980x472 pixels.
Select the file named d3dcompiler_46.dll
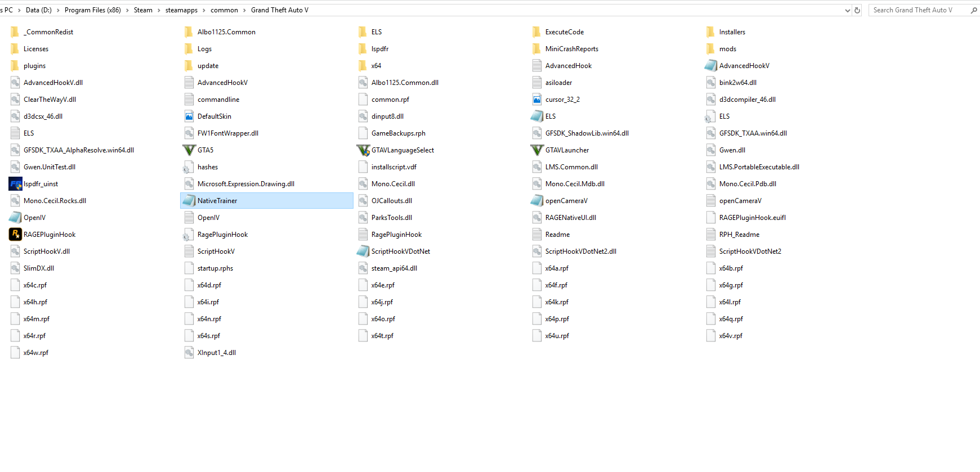click(x=748, y=100)
